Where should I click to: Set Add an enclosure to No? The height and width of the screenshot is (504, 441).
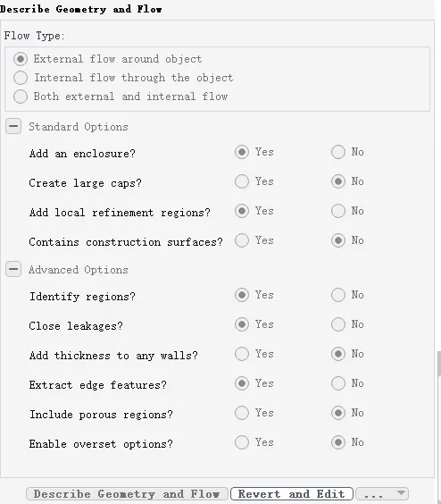click(x=338, y=152)
